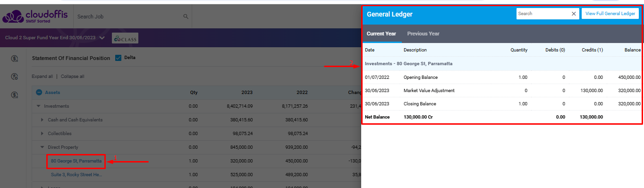Toggle the Delta checkbox
The image size is (644, 188).
pos(118,58)
